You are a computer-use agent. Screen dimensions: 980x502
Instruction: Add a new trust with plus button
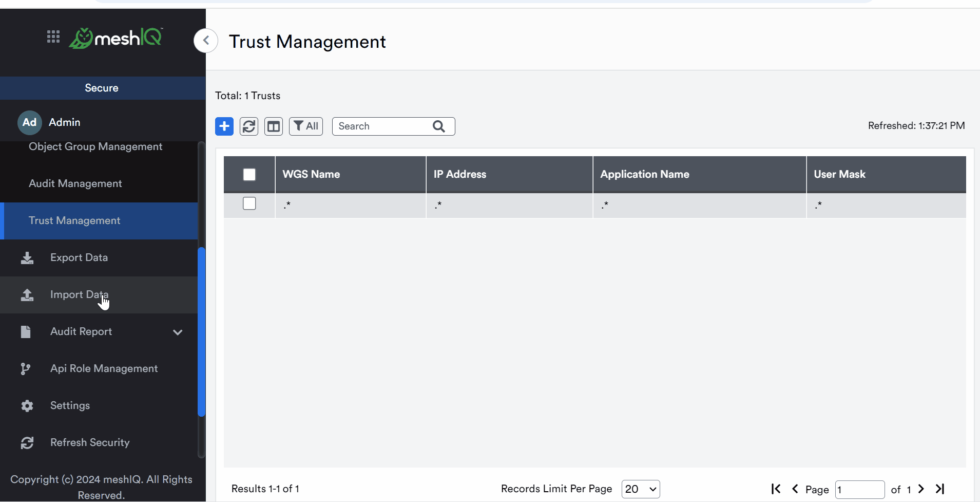(x=224, y=126)
